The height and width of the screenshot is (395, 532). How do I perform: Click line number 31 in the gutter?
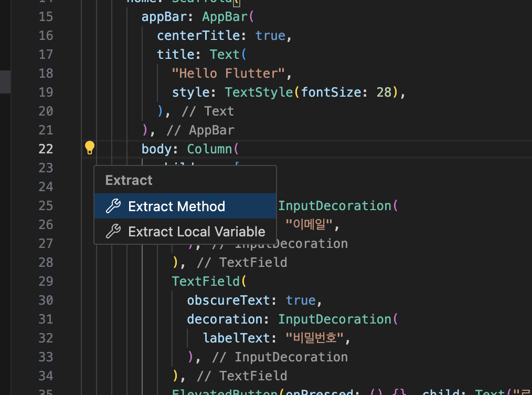point(46,319)
